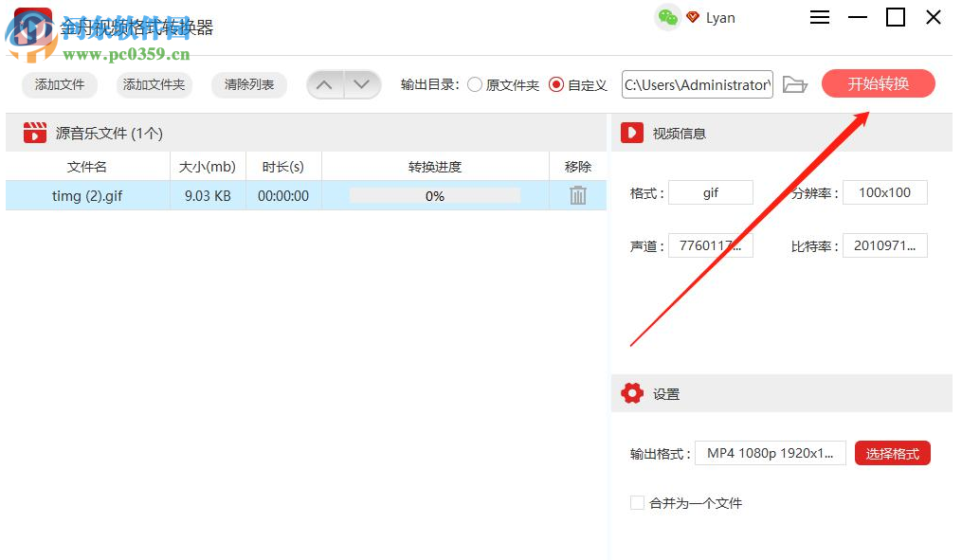Click the WeChat icon in title bar

coord(667,17)
